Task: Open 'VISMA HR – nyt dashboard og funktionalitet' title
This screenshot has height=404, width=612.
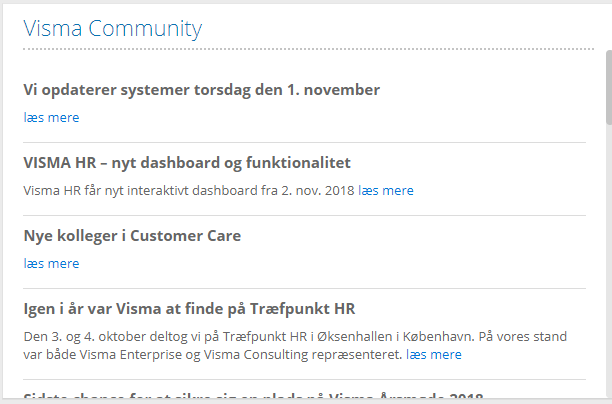Action: [x=186, y=163]
